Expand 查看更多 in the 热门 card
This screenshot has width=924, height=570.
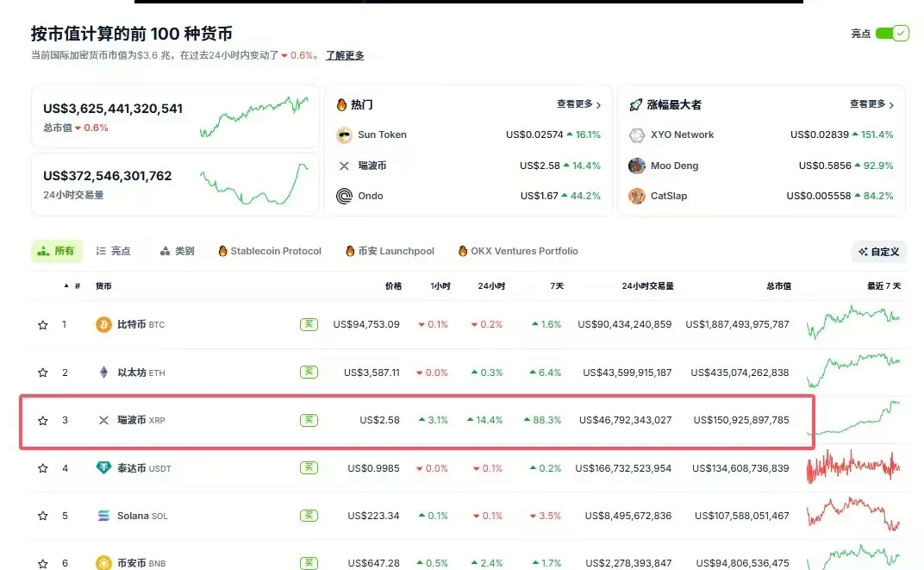(578, 104)
